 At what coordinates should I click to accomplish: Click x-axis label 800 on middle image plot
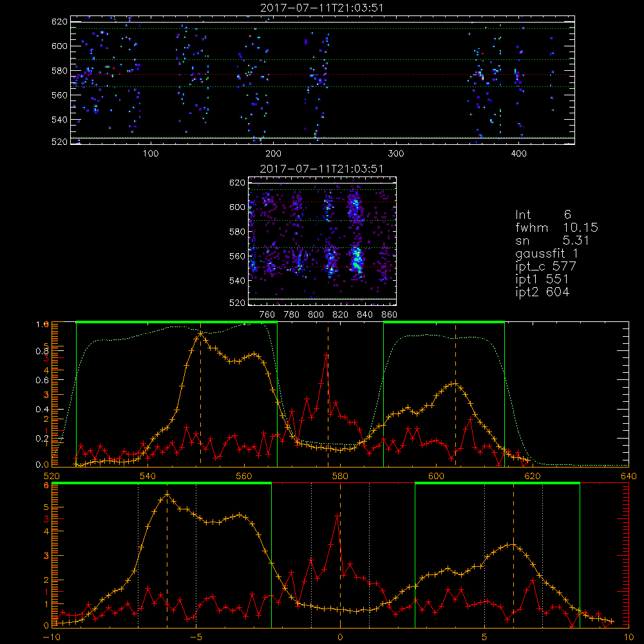click(x=316, y=315)
